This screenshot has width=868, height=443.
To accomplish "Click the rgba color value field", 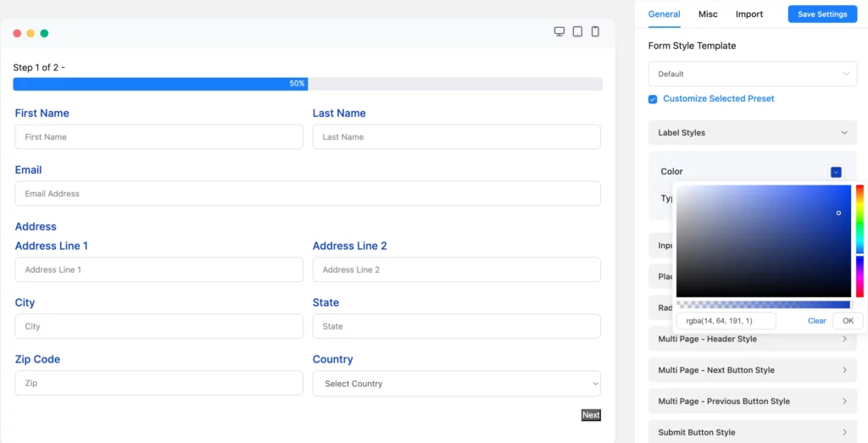I will tap(726, 321).
